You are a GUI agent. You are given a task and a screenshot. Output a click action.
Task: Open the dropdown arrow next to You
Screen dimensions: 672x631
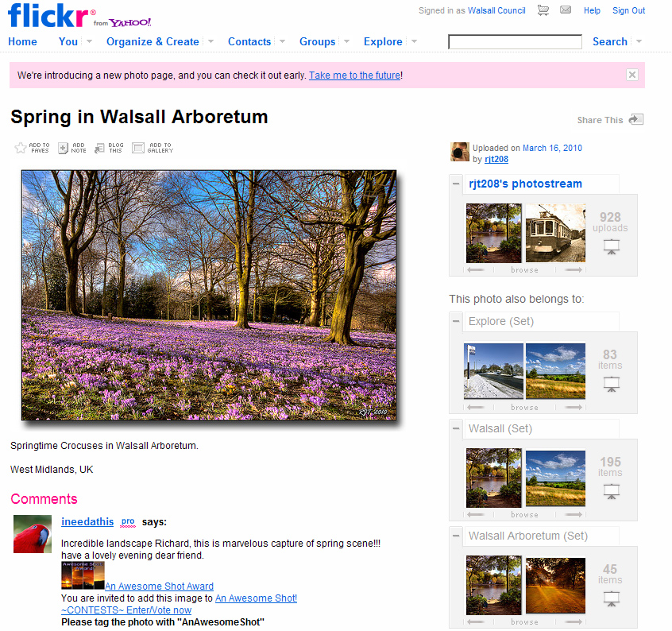[89, 41]
